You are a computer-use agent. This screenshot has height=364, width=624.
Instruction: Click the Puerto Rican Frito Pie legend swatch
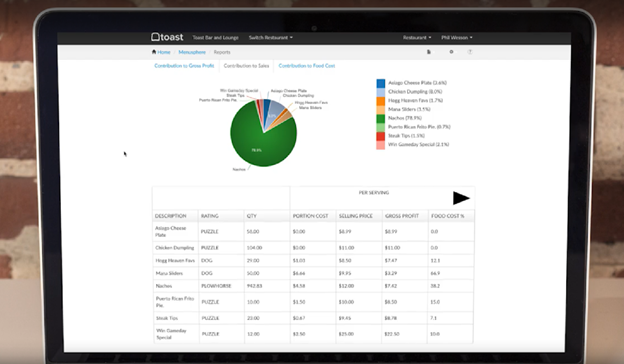pos(381,127)
